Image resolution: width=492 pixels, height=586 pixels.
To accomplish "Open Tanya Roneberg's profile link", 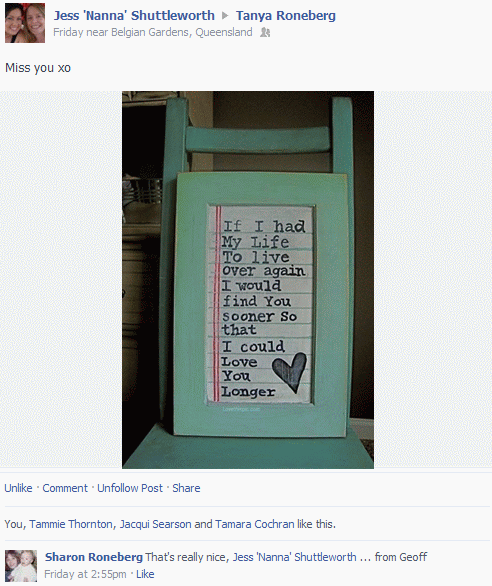I will (286, 16).
